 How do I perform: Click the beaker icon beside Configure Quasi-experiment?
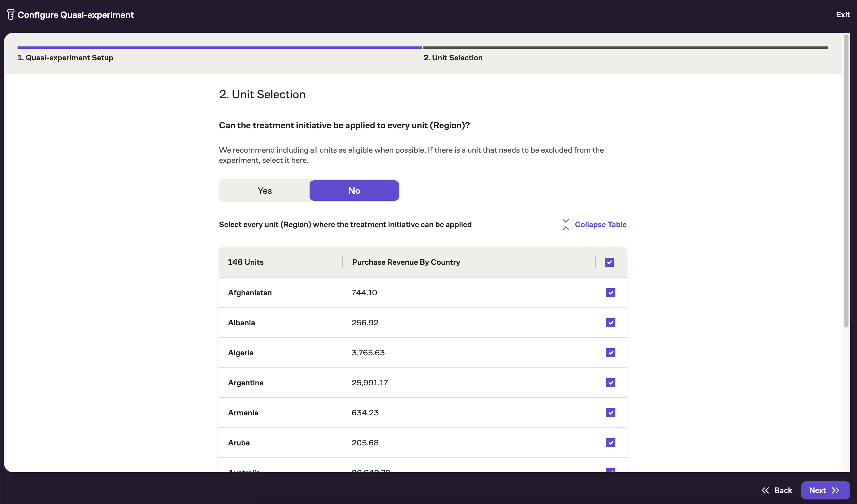click(10, 15)
